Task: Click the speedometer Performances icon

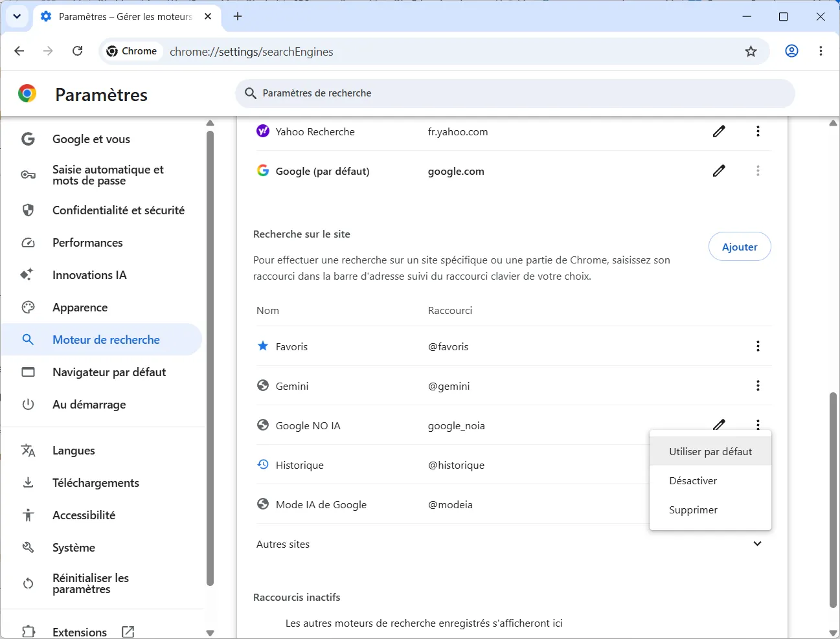Action: [28, 243]
